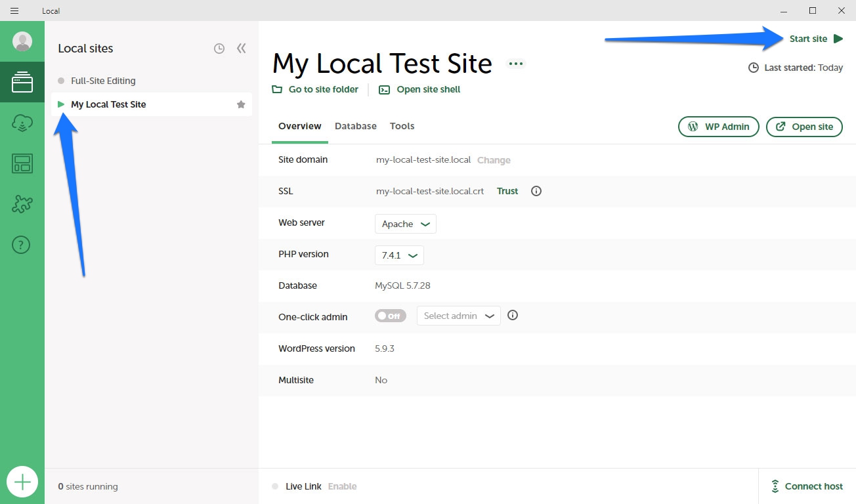This screenshot has width=856, height=504.
Task: Show SSL info icon
Action: pyautogui.click(x=536, y=191)
